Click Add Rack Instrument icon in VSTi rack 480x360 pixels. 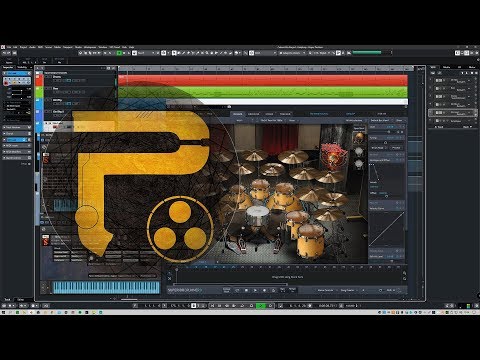point(440,72)
